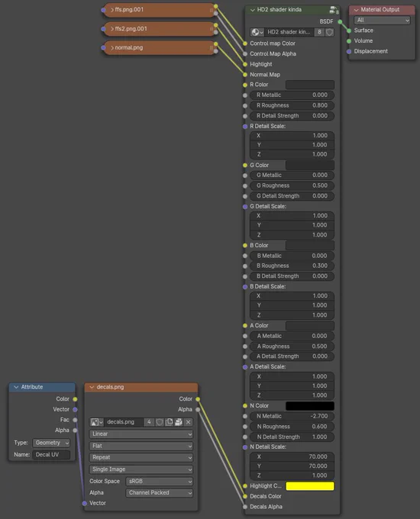Click the Attribute node Fac output socket
The image size is (420, 519).
(x=75, y=420)
